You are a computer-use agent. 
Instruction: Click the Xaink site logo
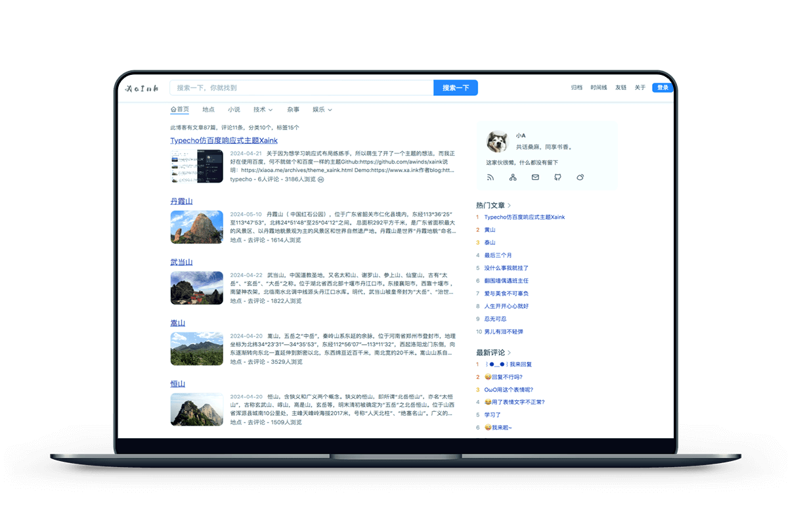(x=142, y=88)
